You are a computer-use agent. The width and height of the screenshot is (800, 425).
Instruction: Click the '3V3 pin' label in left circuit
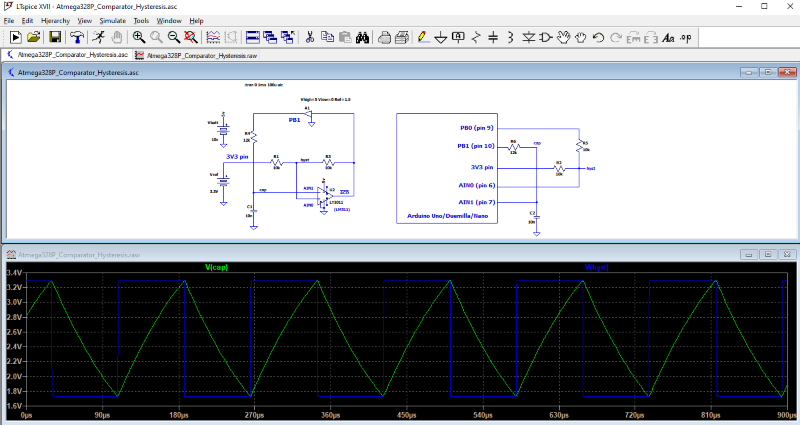point(237,157)
